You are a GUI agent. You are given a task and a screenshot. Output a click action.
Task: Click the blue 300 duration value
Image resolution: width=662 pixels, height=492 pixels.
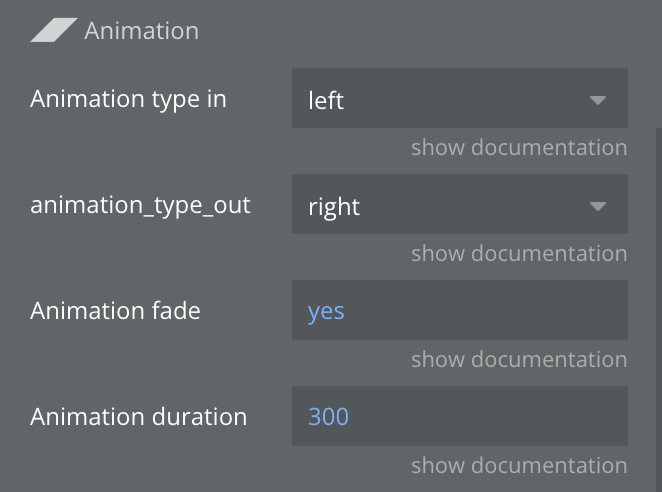point(328,417)
